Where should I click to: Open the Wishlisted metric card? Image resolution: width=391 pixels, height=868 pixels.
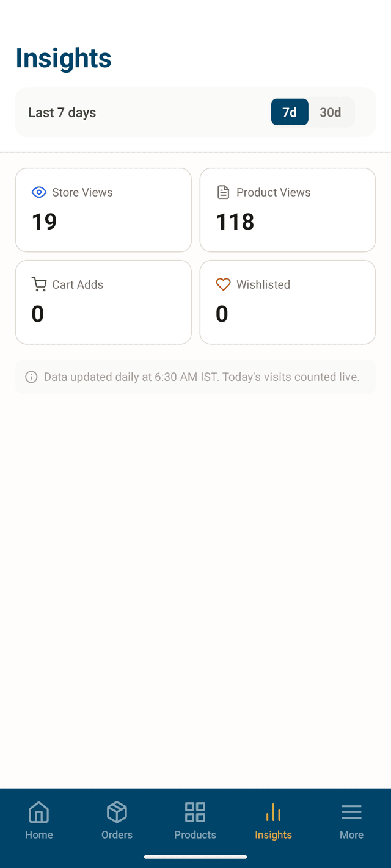pos(287,302)
